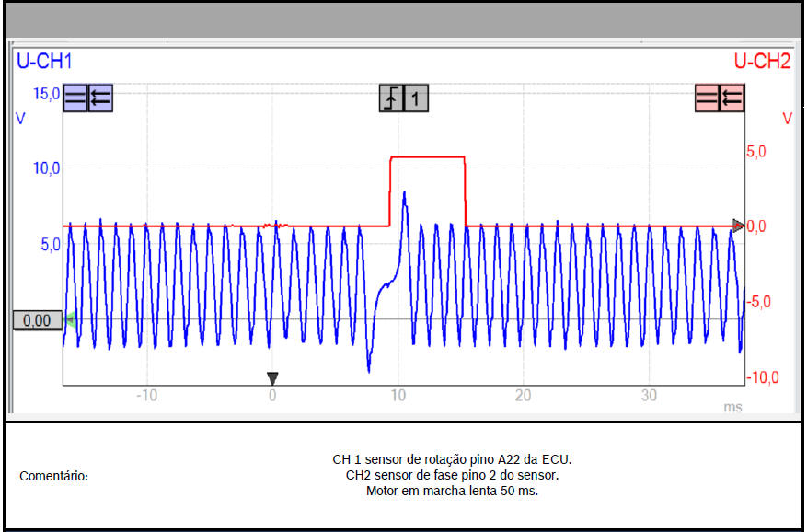This screenshot has height=532, width=807.
Task: Click the CH2 zero-level arrow marker
Action: [x=738, y=225]
